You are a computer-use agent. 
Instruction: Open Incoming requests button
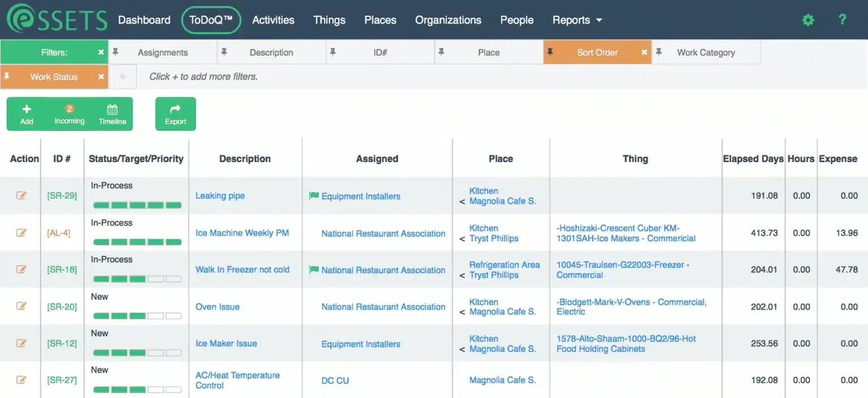coord(70,114)
